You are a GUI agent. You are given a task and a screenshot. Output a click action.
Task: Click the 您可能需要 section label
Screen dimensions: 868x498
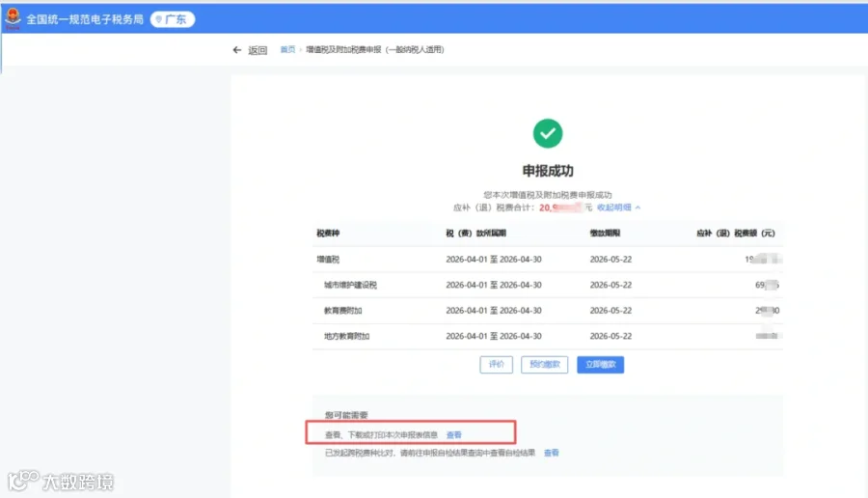(346, 415)
